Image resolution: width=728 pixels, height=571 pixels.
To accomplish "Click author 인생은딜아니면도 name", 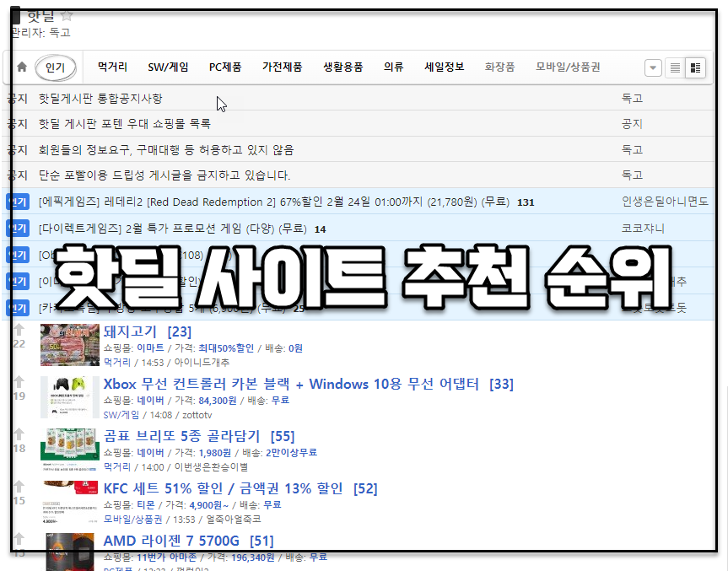I will [664, 202].
